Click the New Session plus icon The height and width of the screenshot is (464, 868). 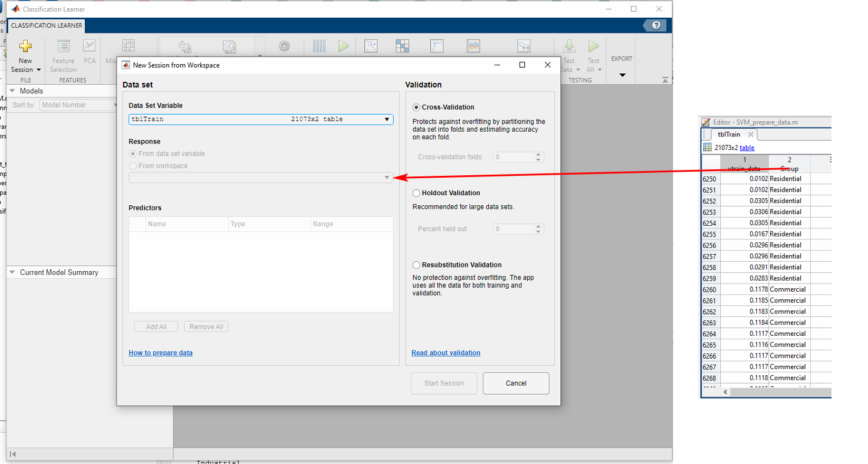pos(25,46)
